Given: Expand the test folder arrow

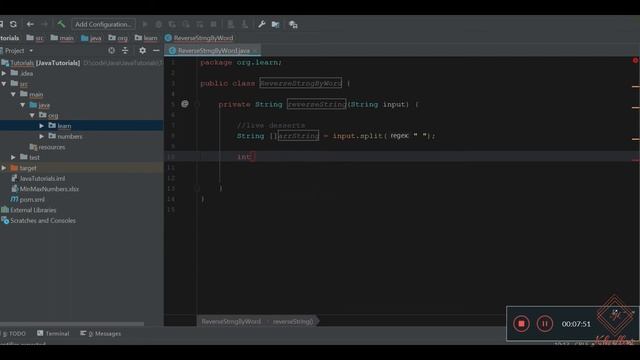Looking at the screenshot, I should pos(13,157).
